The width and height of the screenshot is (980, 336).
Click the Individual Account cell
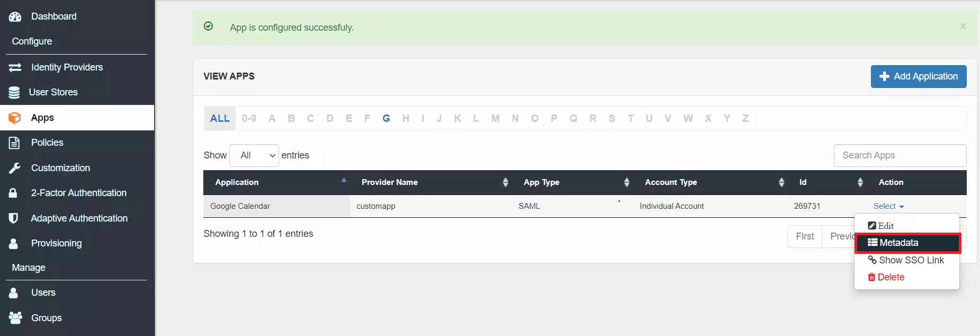(711, 206)
